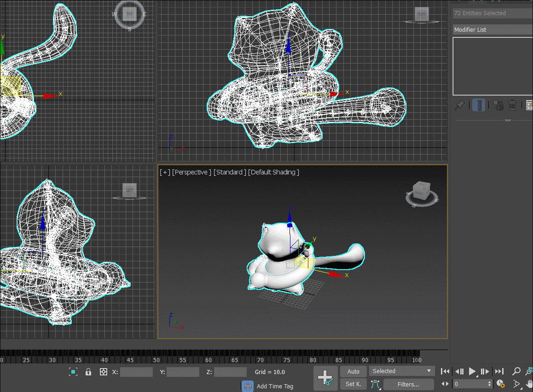Open the viewport [+] general menu
The width and height of the screenshot is (533, 392).
(165, 172)
